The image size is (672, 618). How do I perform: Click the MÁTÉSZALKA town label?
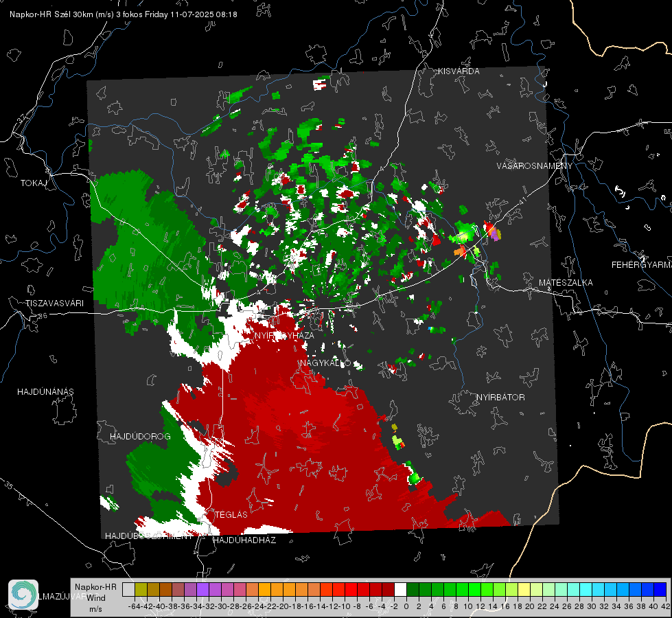[x=566, y=283]
